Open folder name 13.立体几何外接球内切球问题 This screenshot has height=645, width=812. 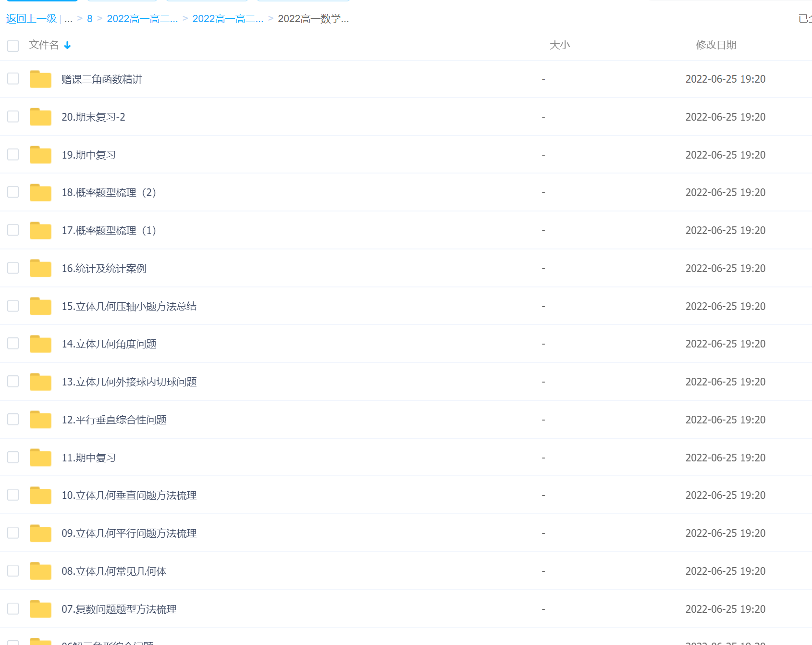(129, 382)
